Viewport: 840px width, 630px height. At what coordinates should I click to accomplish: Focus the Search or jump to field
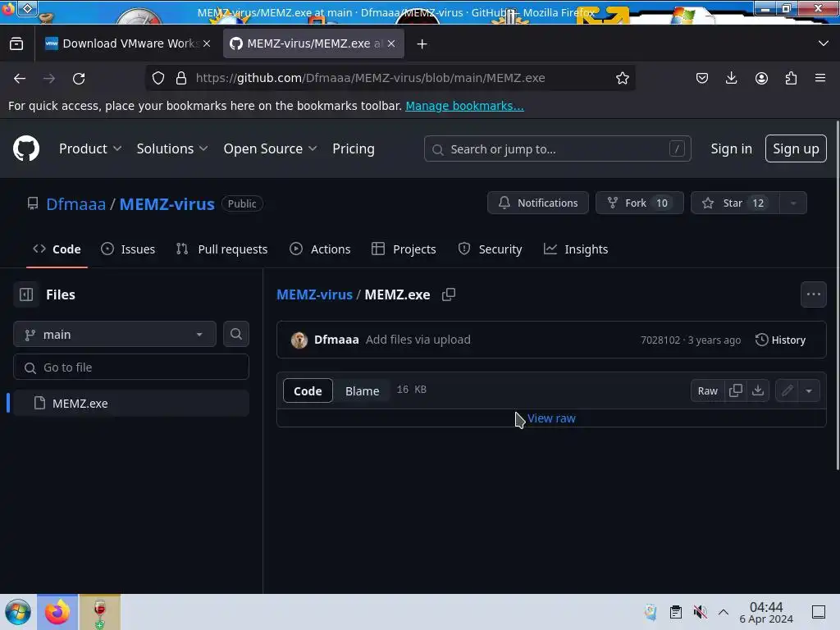pos(557,149)
